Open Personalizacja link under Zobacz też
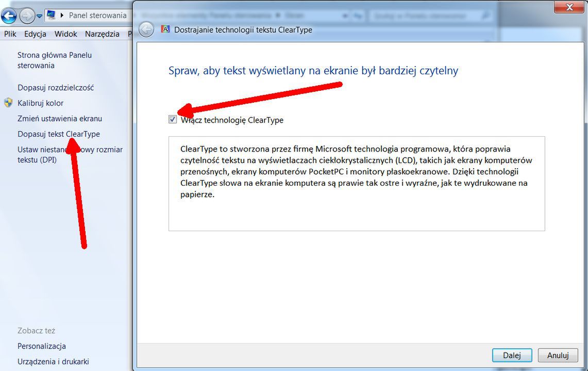 coord(42,346)
